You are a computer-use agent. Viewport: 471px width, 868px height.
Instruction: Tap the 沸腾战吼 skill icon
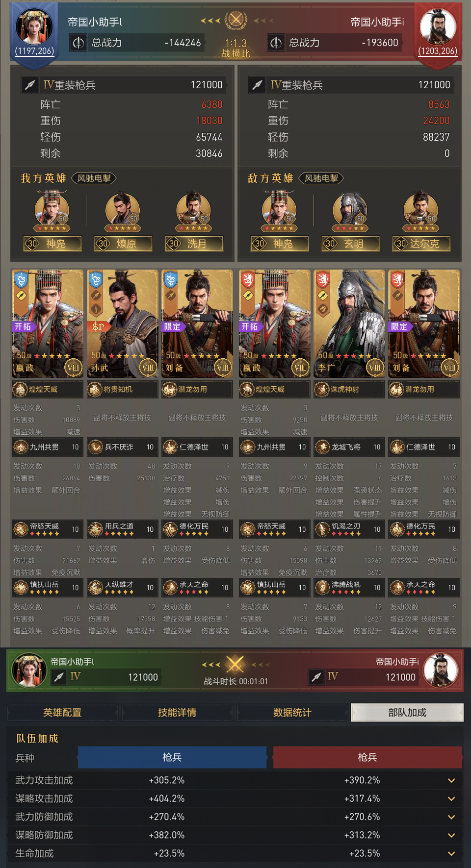tap(322, 587)
